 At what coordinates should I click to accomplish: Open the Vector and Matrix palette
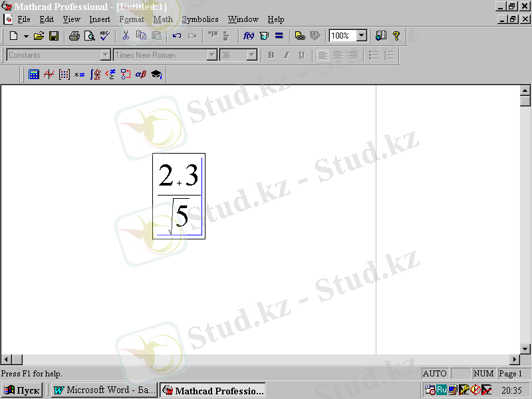[64, 74]
